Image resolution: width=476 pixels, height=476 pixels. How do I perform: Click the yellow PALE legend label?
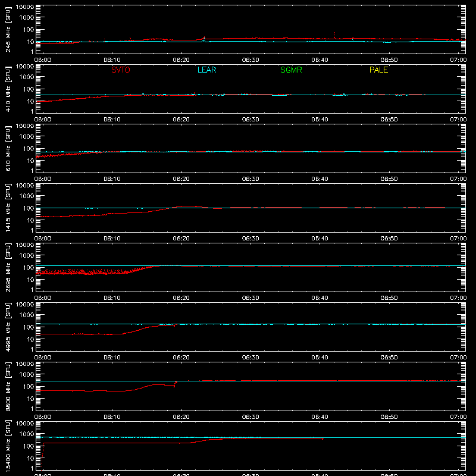tap(378, 70)
